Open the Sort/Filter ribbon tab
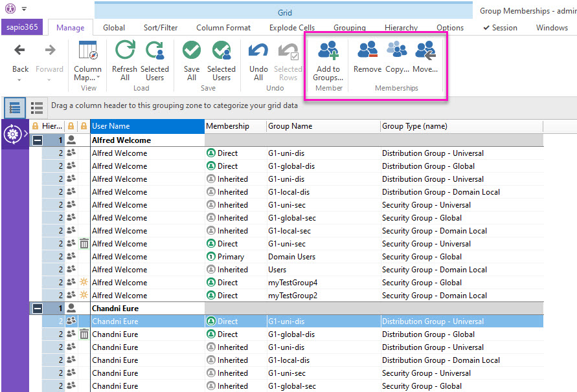This screenshot has height=392, width=577. 161,28
